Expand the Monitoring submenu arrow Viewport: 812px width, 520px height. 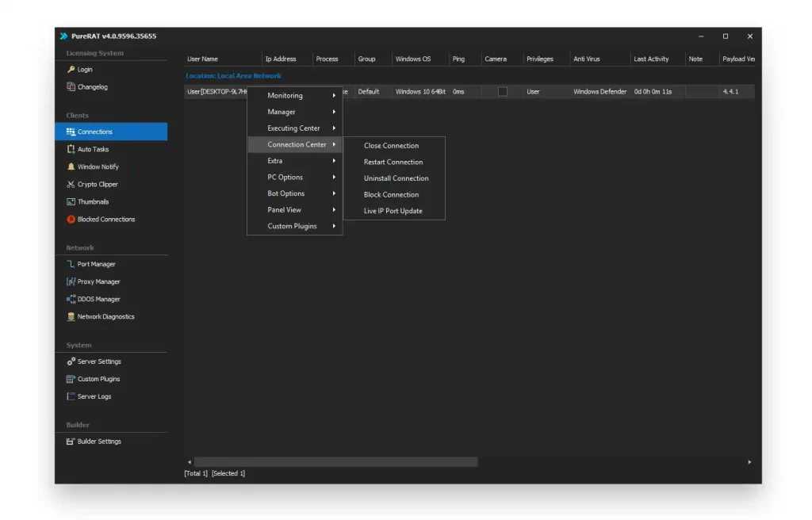point(333,96)
